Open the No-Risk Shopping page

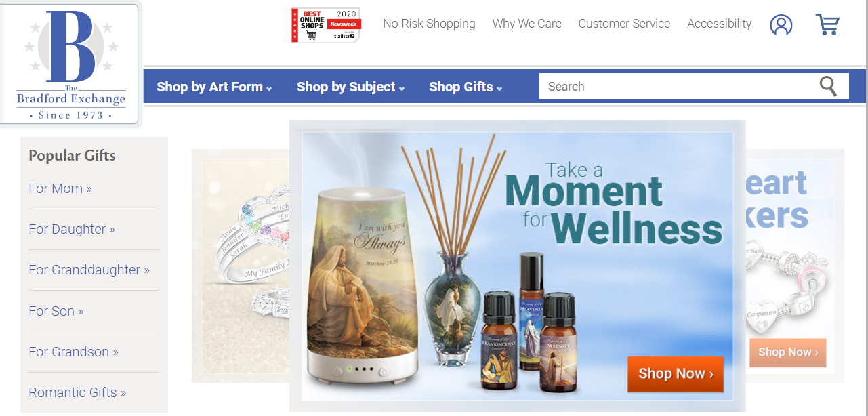pos(429,24)
